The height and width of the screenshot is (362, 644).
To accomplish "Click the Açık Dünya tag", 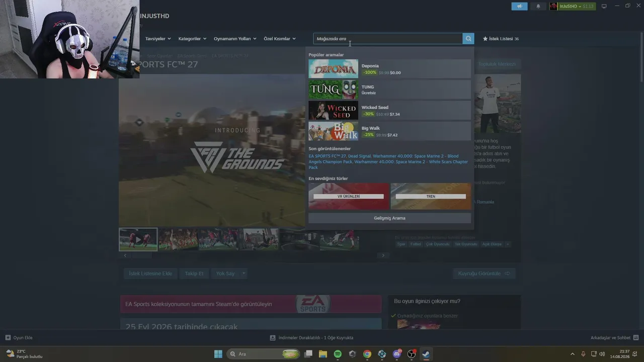I will tap(492, 244).
